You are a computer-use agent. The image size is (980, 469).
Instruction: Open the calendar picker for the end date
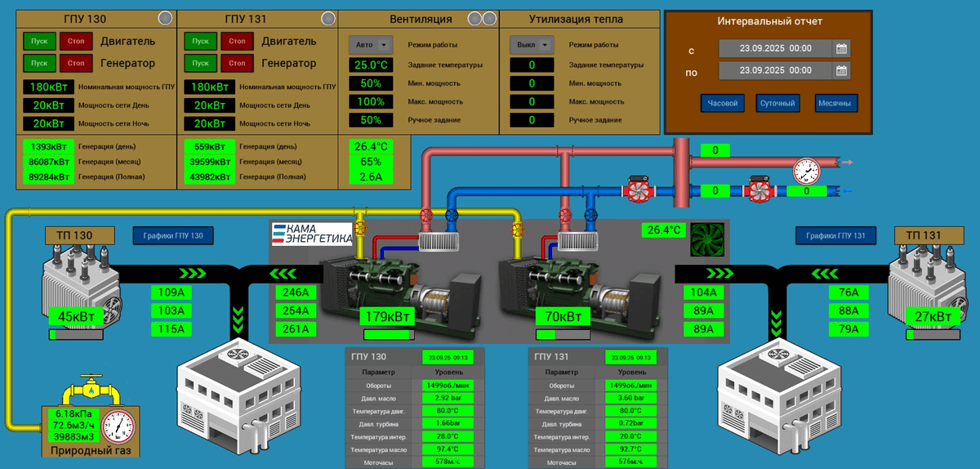pyautogui.click(x=841, y=71)
